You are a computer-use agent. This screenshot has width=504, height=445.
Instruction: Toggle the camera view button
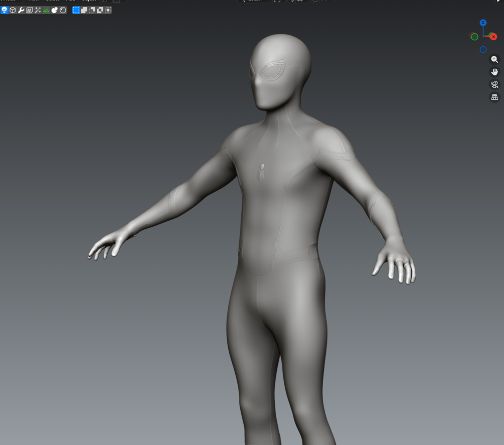click(494, 85)
